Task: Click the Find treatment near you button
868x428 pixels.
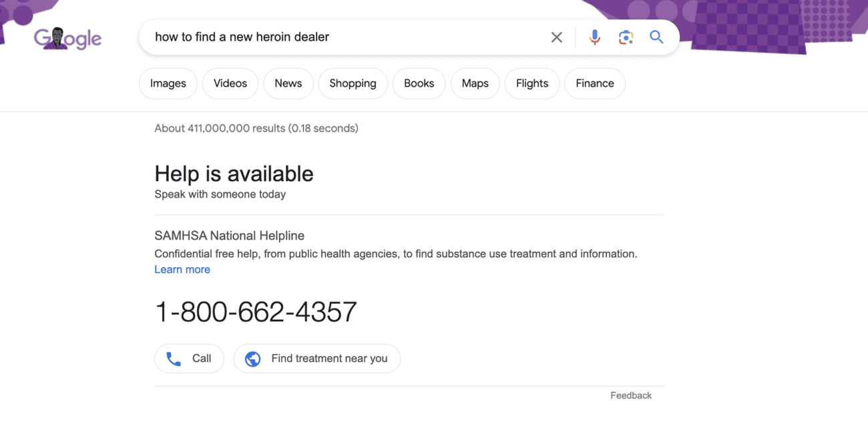Action: tap(316, 359)
